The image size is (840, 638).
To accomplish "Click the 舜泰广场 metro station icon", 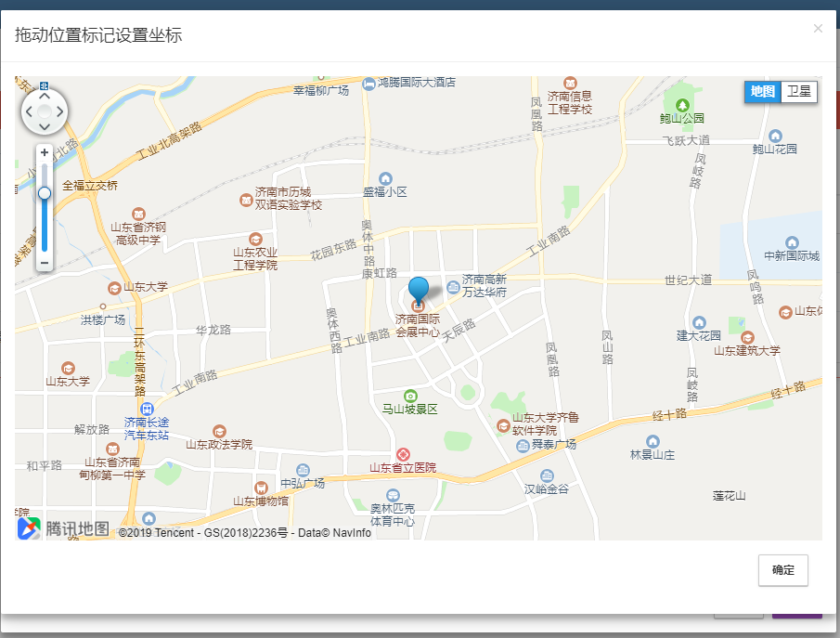I will point(523,445).
